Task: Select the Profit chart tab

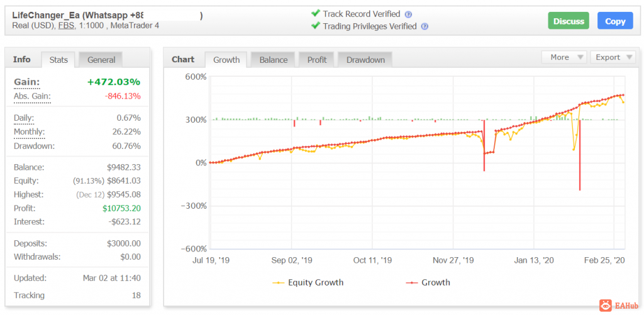Action: (317, 60)
